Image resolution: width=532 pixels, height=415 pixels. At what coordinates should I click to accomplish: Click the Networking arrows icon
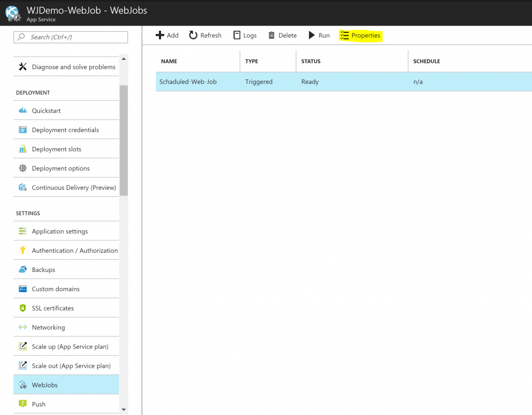(23, 327)
